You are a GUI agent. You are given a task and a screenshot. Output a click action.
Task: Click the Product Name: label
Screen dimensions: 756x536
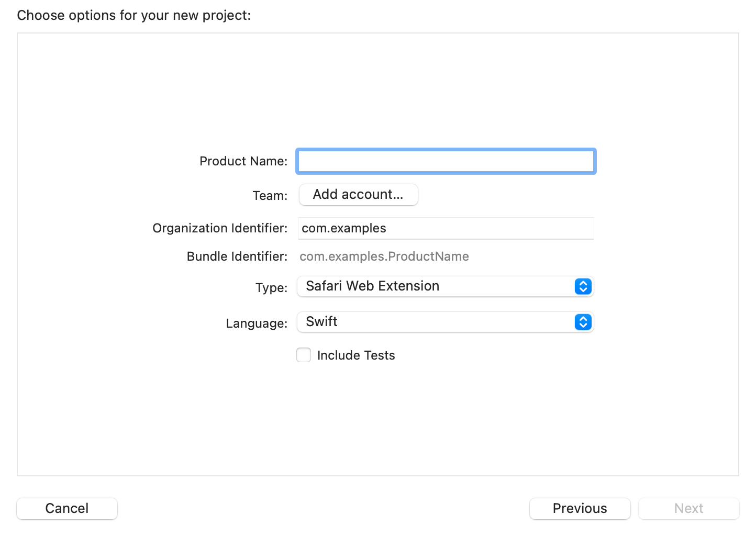click(x=243, y=161)
